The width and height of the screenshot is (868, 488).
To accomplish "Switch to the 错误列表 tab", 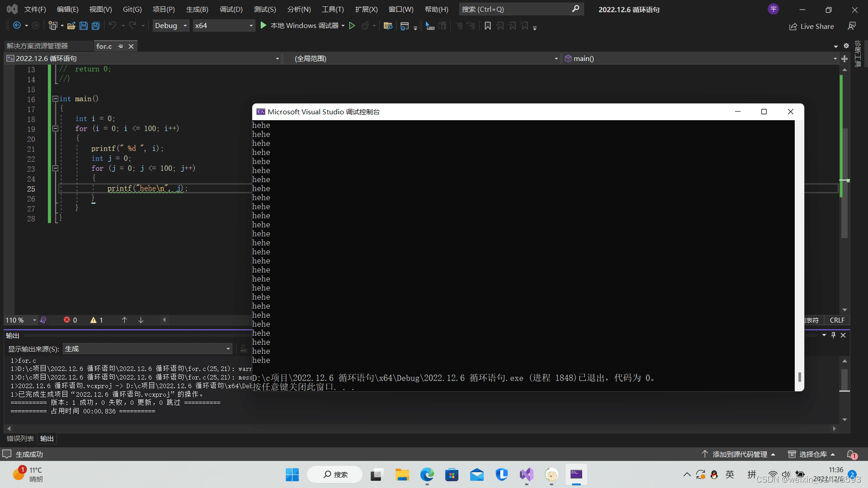I will coord(20,438).
